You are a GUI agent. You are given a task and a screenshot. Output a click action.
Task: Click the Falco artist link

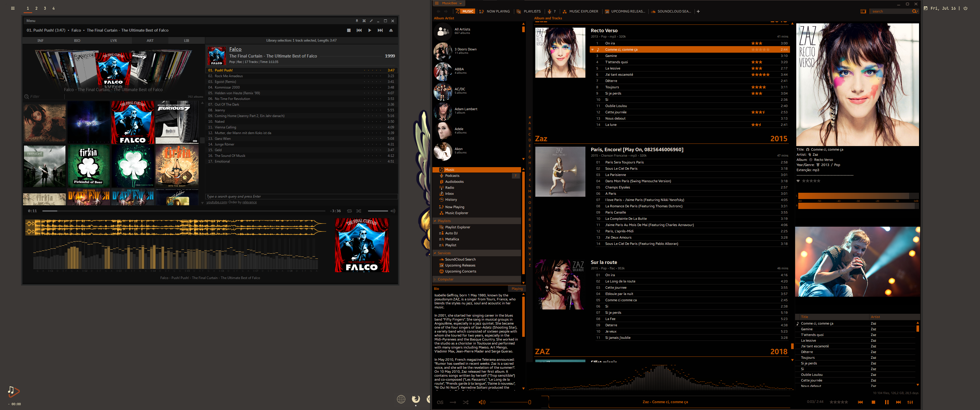pos(235,49)
